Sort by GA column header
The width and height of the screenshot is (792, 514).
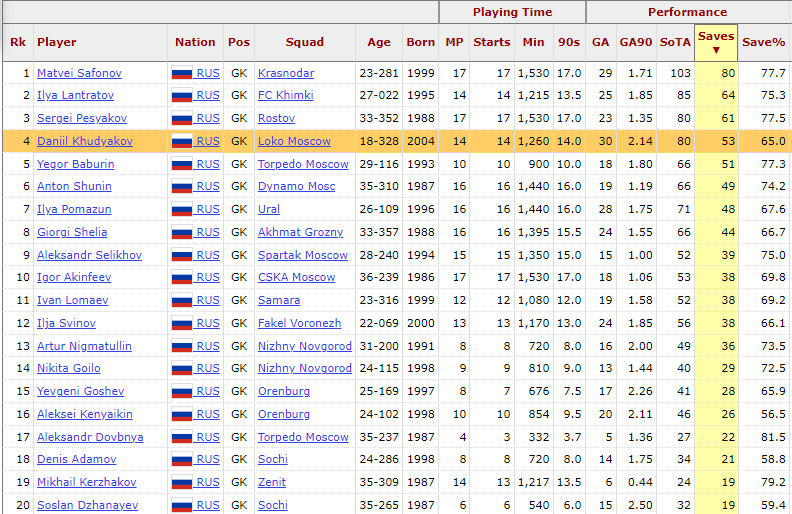[600, 42]
